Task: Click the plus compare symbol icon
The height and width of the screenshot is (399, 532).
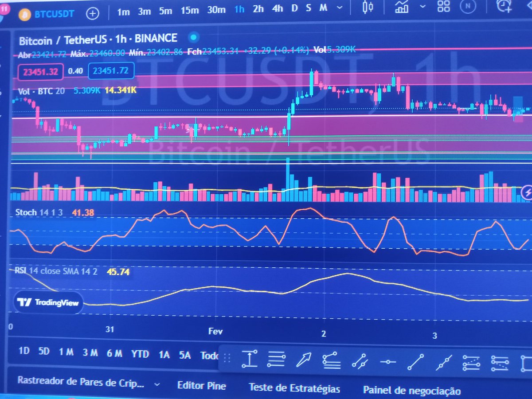Action: coord(92,13)
